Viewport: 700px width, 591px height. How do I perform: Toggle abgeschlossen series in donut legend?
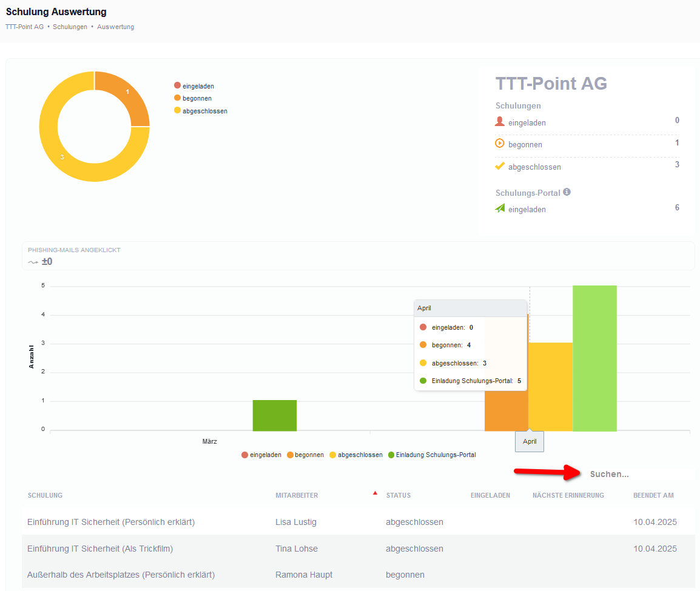[x=200, y=111]
